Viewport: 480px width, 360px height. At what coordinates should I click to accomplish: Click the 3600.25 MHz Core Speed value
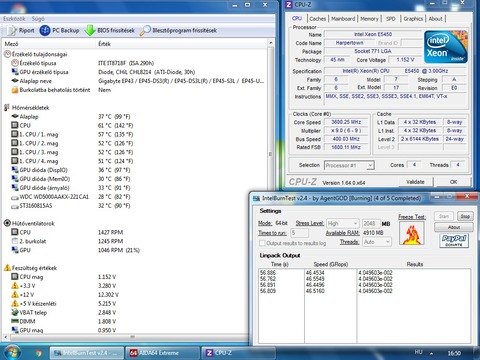[346, 122]
